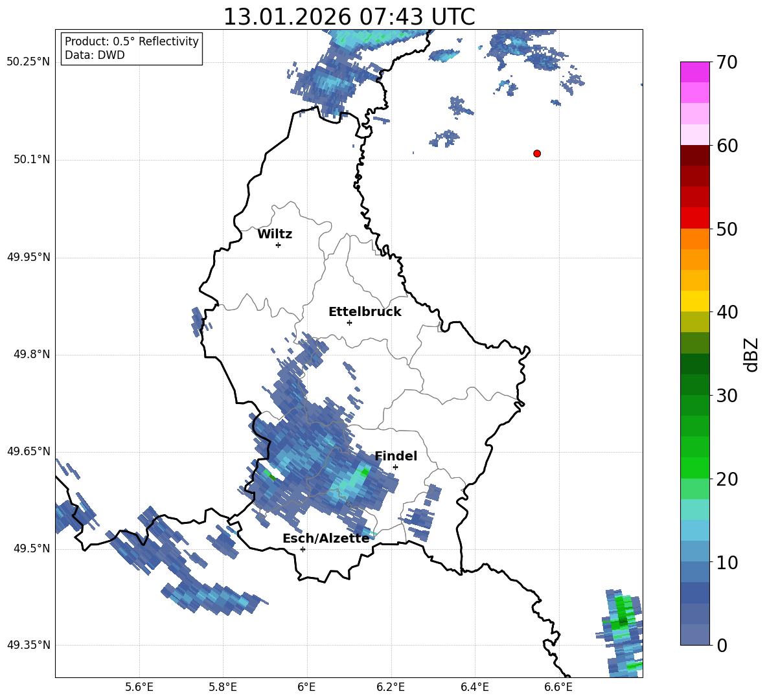Click the 6.6°E longitude label
767x700 pixels.
tap(558, 687)
